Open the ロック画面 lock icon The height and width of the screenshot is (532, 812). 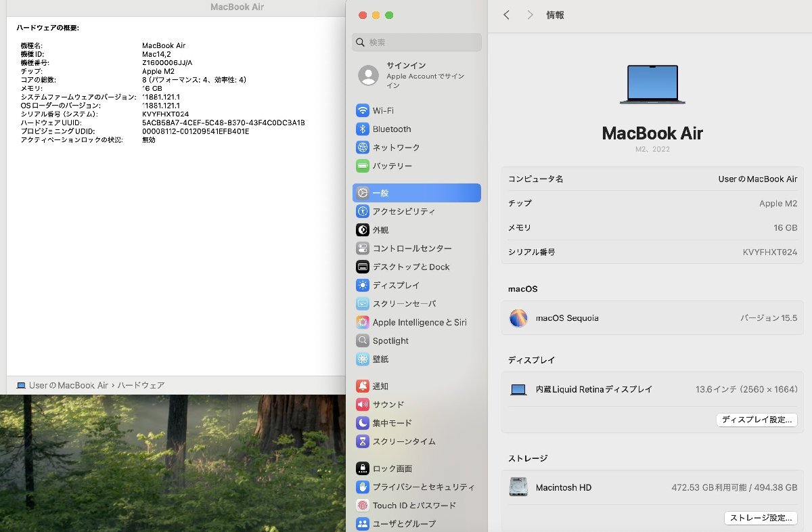(x=363, y=468)
